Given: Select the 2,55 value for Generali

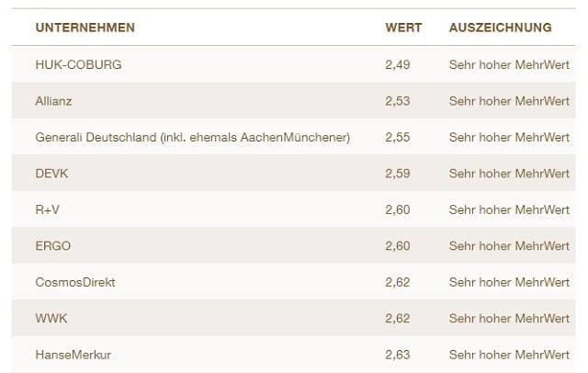Looking at the screenshot, I should (x=397, y=137).
